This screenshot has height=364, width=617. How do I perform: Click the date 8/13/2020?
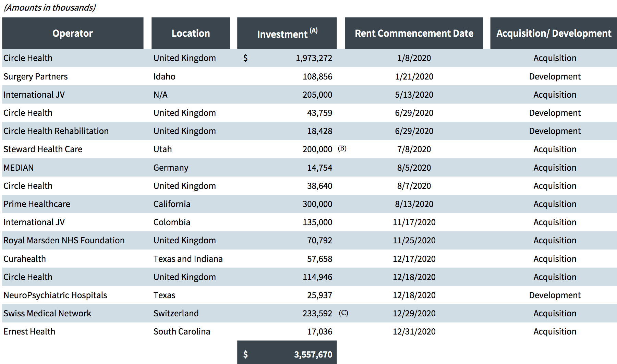pyautogui.click(x=414, y=204)
